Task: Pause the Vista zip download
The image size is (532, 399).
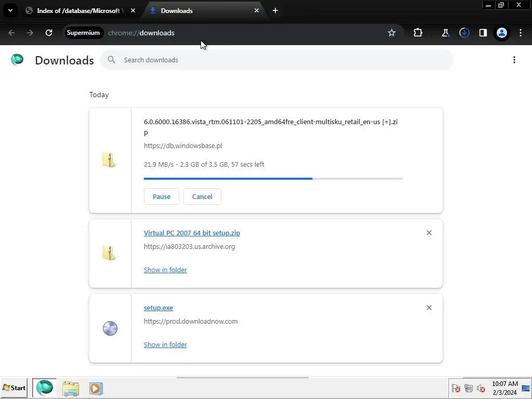Action: pos(162,196)
